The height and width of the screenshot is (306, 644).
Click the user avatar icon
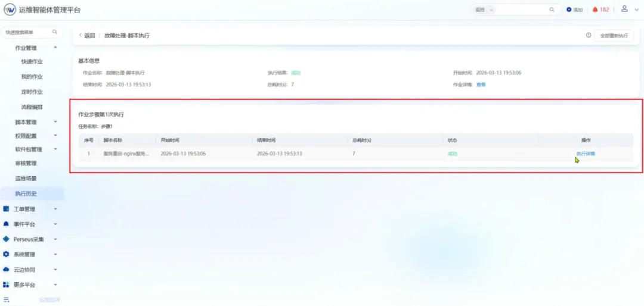625,9
